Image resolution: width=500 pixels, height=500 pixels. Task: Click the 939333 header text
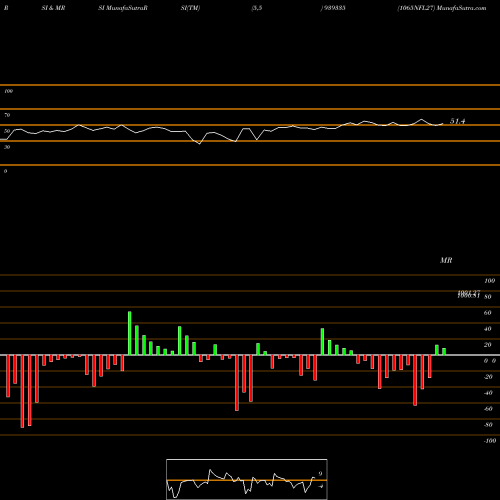[x=334, y=8]
